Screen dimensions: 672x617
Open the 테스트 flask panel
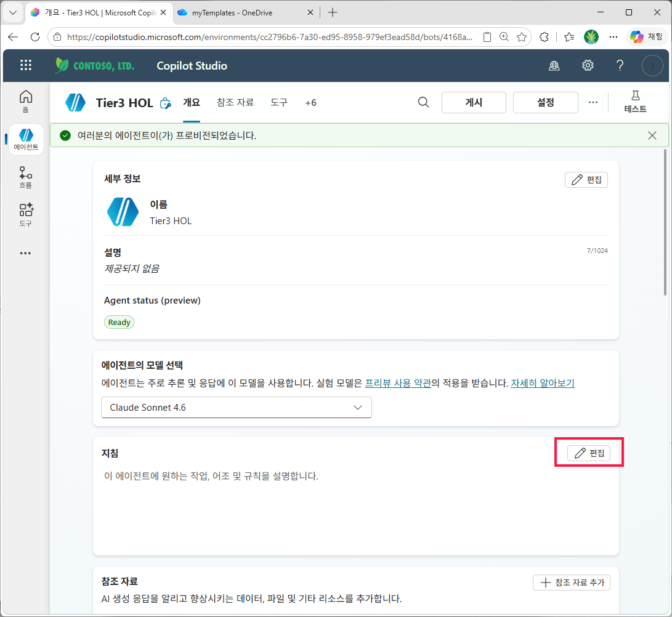point(635,102)
